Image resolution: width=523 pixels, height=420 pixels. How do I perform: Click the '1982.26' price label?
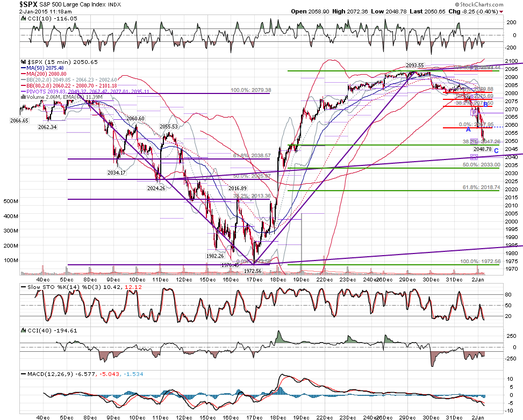(215, 256)
